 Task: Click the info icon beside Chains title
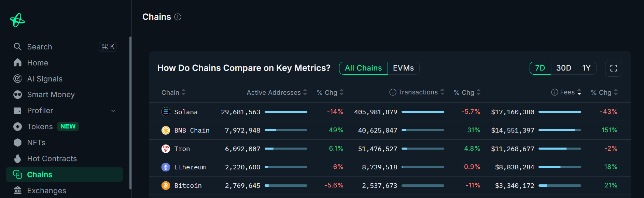(178, 17)
